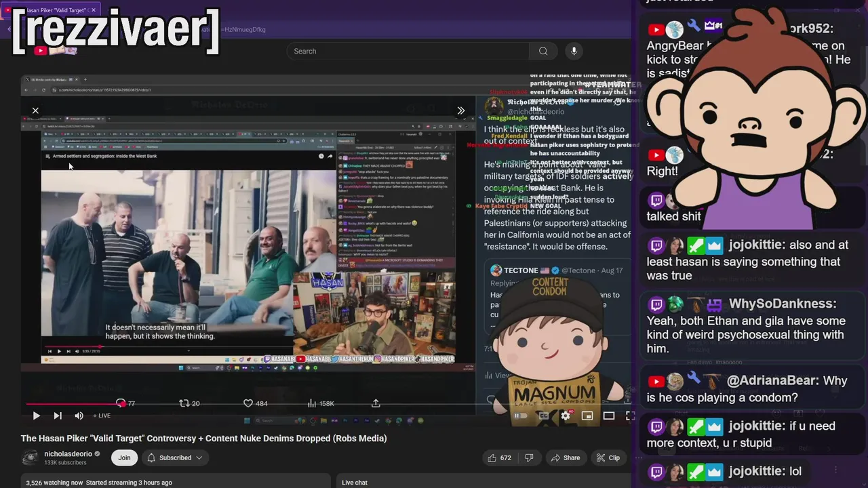Toggle the autoplay switch in player

click(521, 415)
